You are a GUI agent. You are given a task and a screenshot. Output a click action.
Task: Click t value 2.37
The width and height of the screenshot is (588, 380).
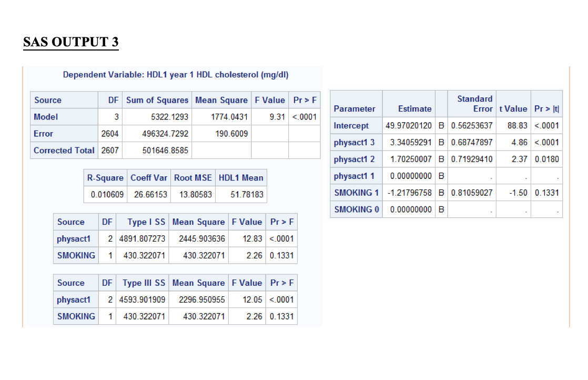520,159
